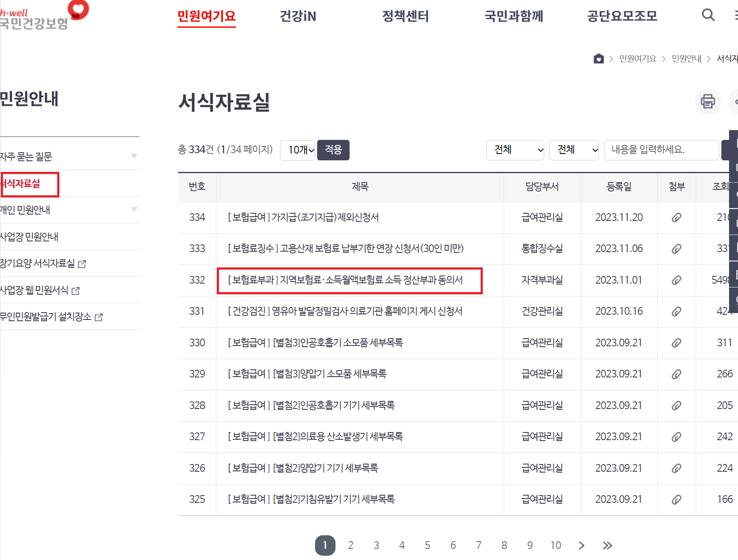Open the first 전체 filter dropdown
The width and height of the screenshot is (738, 560).
[x=515, y=150]
